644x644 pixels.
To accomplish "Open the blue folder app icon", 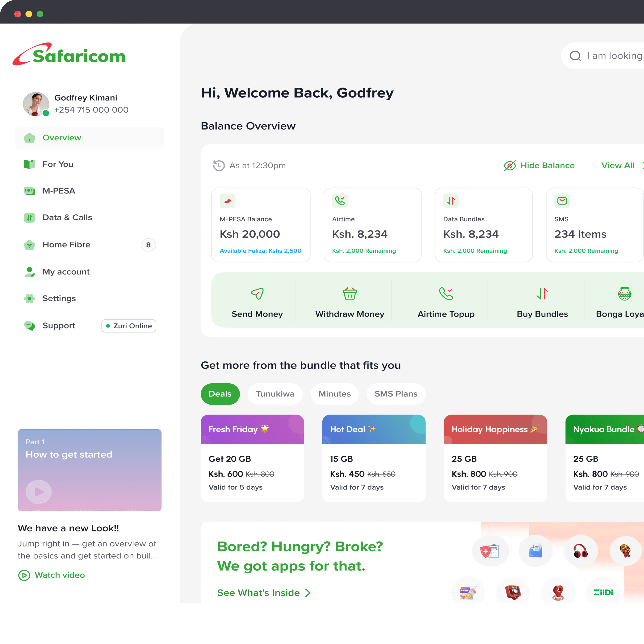I will click(x=535, y=551).
